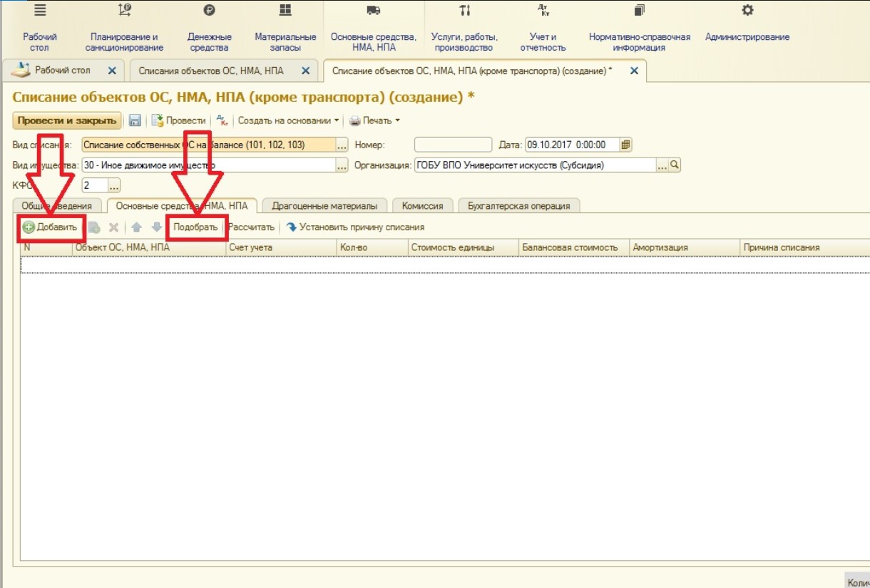Click the save diskette icon
Viewport: 870px width, 588px height.
click(135, 120)
